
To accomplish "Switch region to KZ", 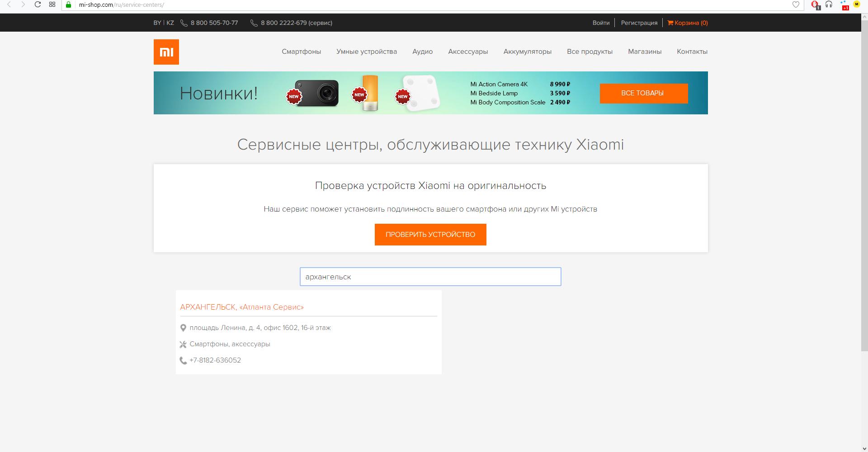I will (170, 23).
